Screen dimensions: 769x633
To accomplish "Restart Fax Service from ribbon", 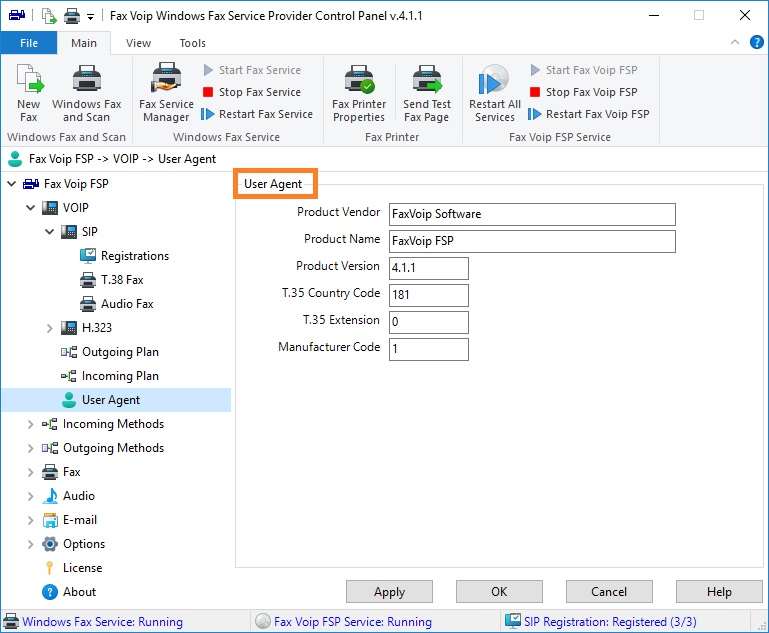I will [x=257, y=114].
